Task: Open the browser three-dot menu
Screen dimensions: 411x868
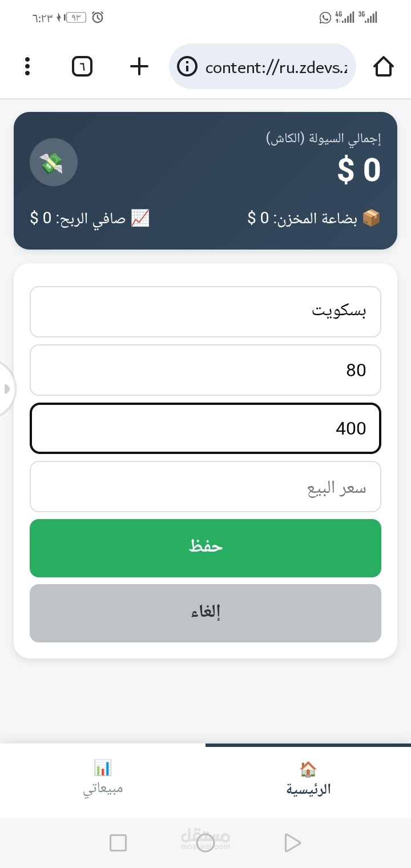Action: pyautogui.click(x=27, y=67)
